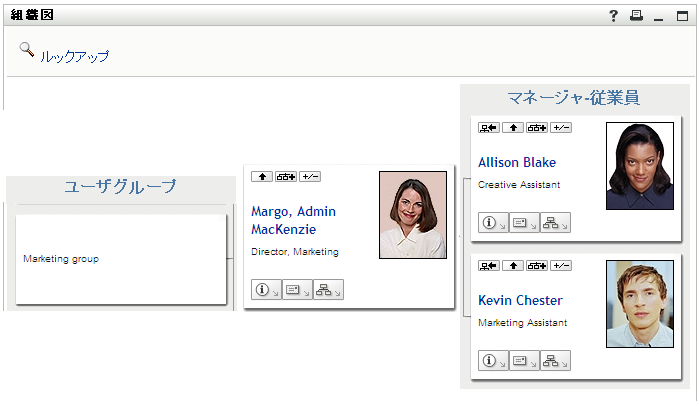Open org chart actions on Allison's card
699x406 pixels.
tap(555, 223)
